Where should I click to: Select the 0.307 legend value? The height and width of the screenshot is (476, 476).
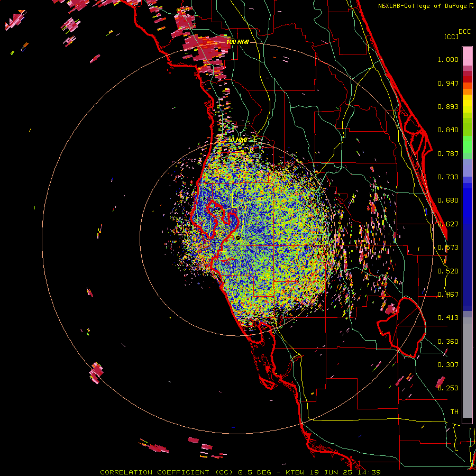pos(448,365)
